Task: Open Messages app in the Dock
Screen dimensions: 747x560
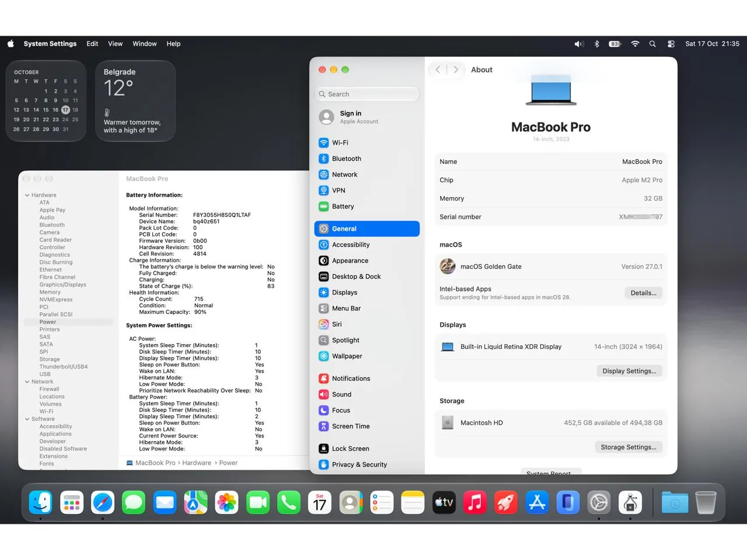Action: pos(134,502)
